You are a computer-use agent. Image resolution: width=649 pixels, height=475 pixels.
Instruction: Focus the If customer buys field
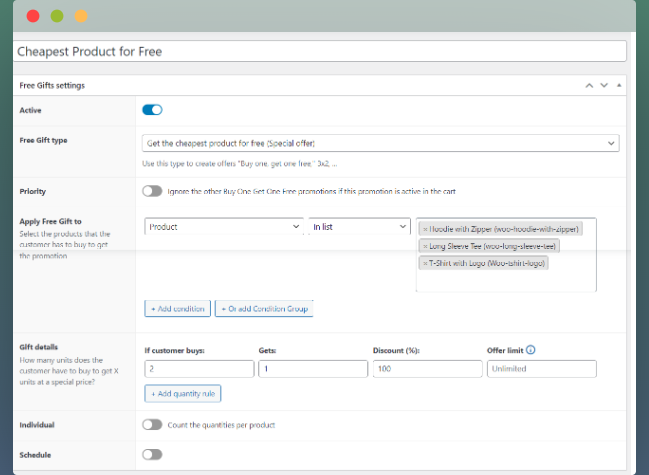(x=199, y=369)
